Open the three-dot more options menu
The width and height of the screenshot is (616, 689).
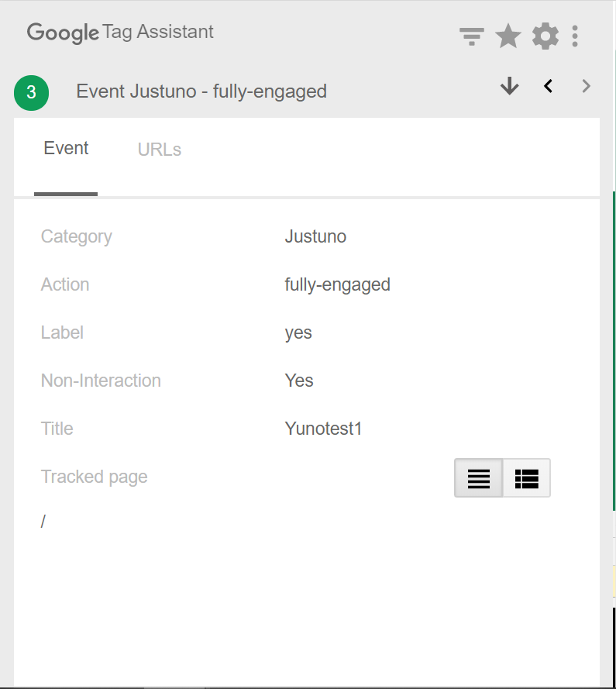click(x=575, y=36)
